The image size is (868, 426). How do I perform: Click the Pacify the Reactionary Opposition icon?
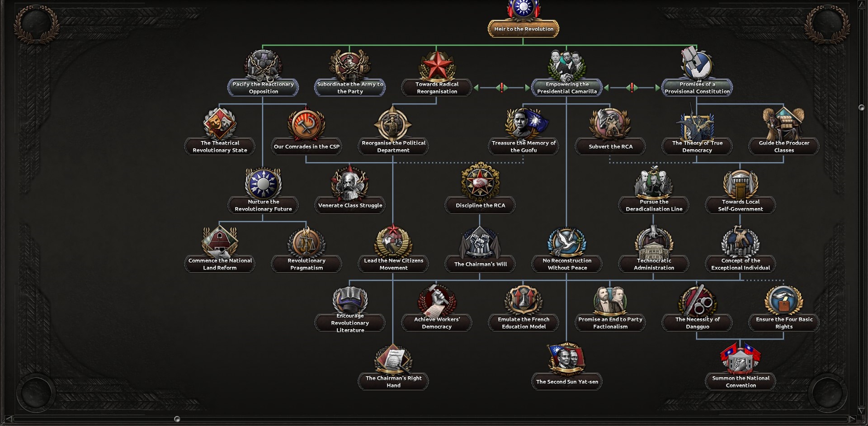click(x=263, y=65)
